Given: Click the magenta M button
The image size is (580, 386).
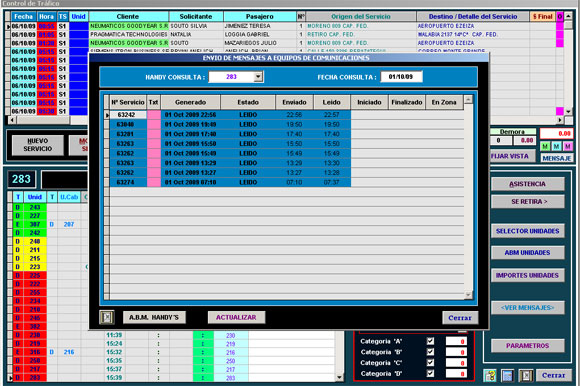Looking at the screenshot, I should pyautogui.click(x=568, y=146).
